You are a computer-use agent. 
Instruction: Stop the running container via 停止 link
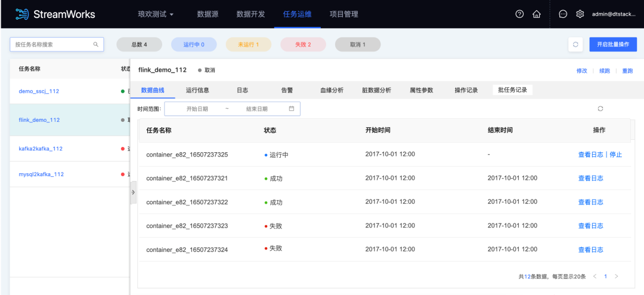(615, 155)
